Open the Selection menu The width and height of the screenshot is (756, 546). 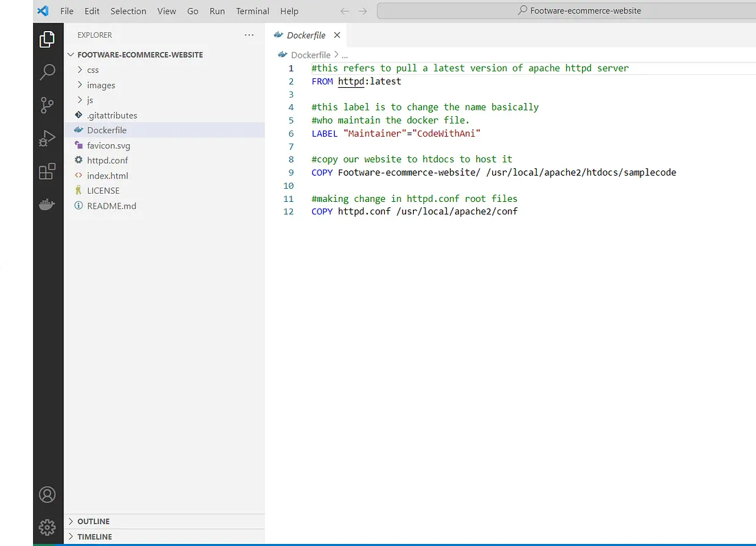click(x=129, y=11)
